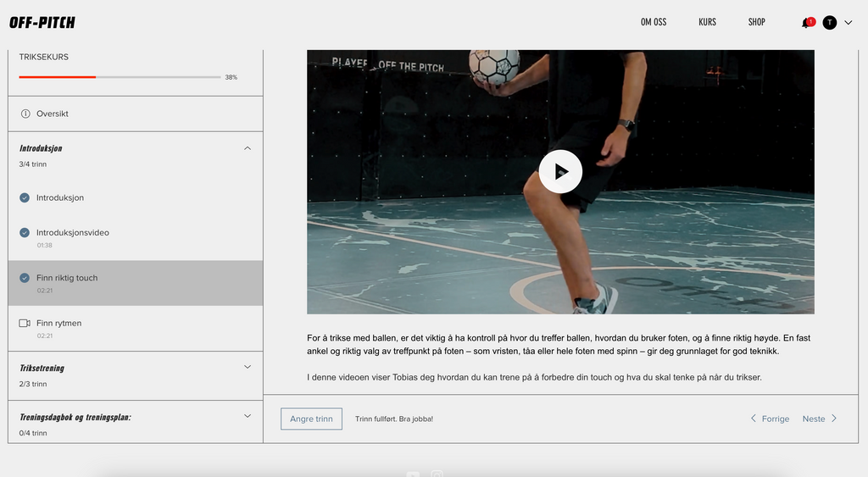Click the red course progress bar

[x=58, y=77]
